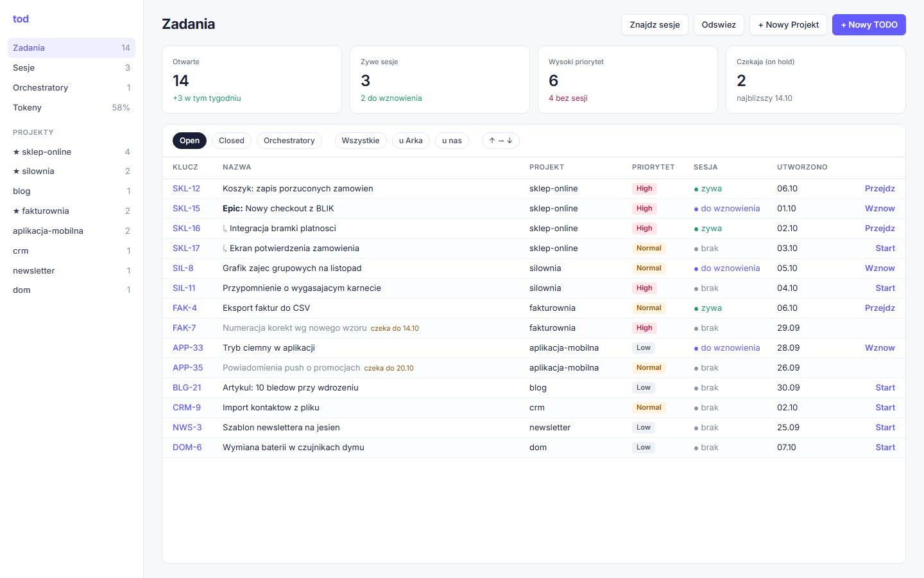Click Przejdz for FAK-4 row
924x578 pixels.
[880, 308]
